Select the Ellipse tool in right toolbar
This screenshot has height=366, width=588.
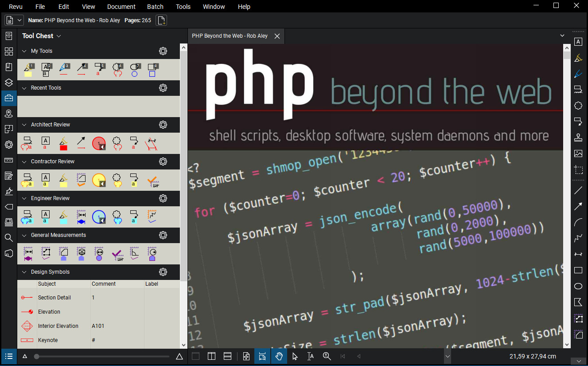pyautogui.click(x=578, y=286)
